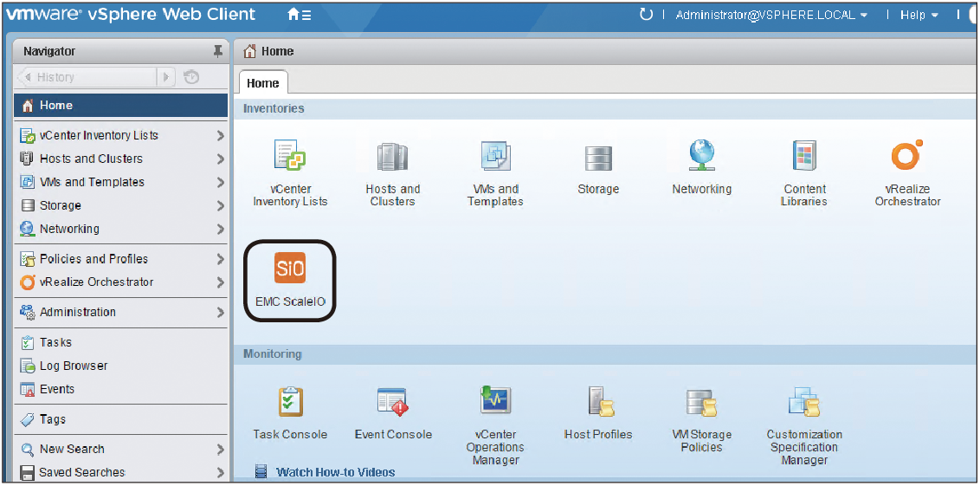Image resolution: width=980 pixels, height=486 pixels.
Task: Open the Content Libraries icon
Action: [804, 156]
